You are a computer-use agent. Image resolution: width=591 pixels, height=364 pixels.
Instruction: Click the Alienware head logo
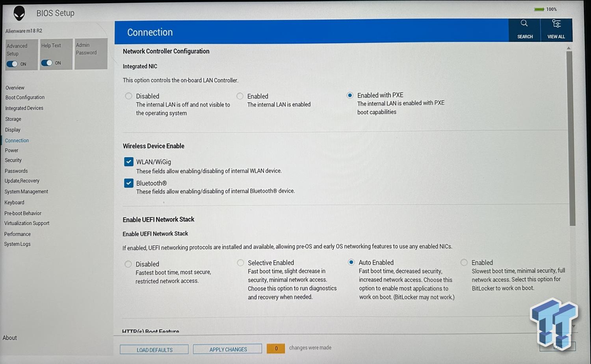coord(19,13)
